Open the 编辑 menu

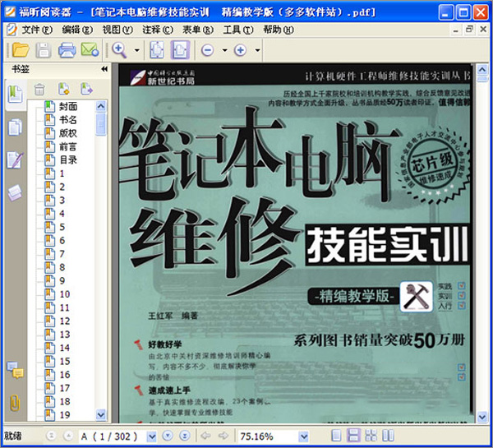[x=77, y=30]
